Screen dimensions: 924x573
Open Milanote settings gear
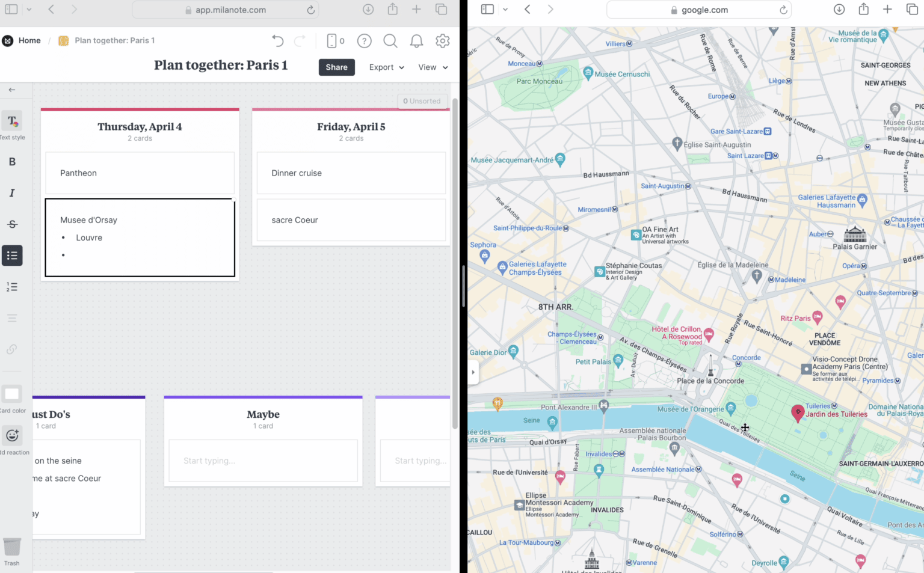(443, 41)
